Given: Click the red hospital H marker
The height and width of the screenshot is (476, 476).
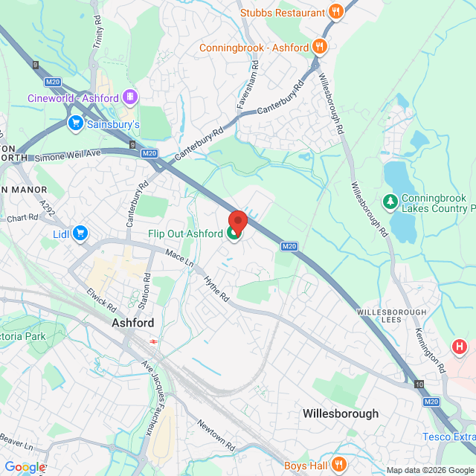Looking at the screenshot, I should click(x=460, y=347).
